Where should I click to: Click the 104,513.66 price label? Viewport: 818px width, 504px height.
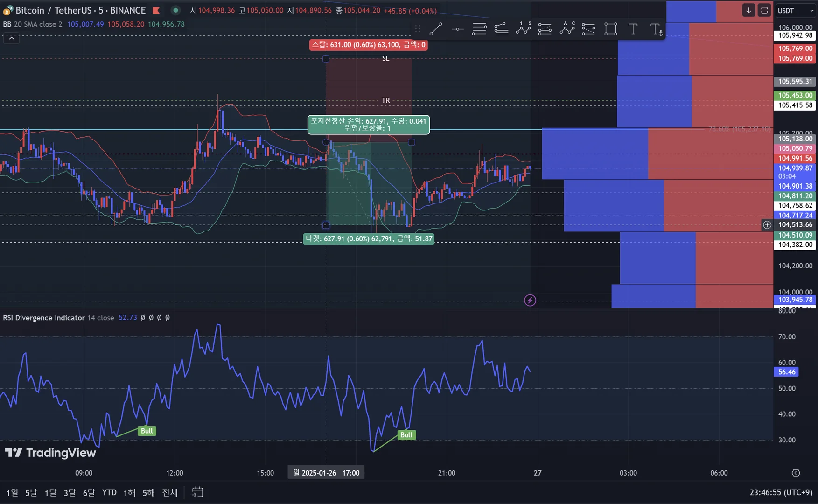coord(795,225)
